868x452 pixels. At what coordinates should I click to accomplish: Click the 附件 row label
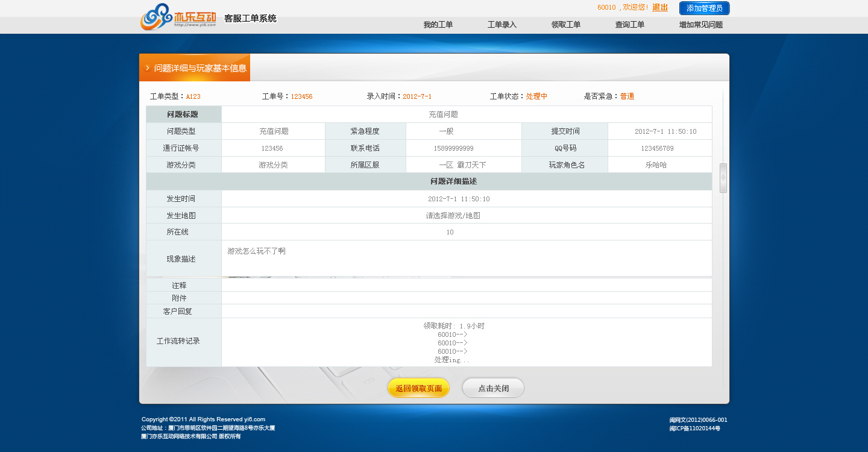point(179,298)
